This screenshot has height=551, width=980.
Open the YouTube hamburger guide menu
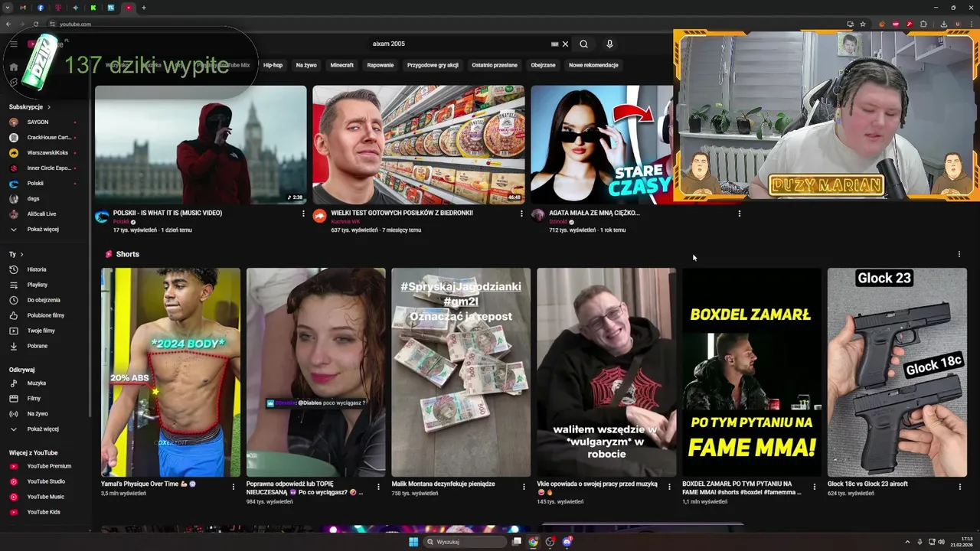(13, 44)
